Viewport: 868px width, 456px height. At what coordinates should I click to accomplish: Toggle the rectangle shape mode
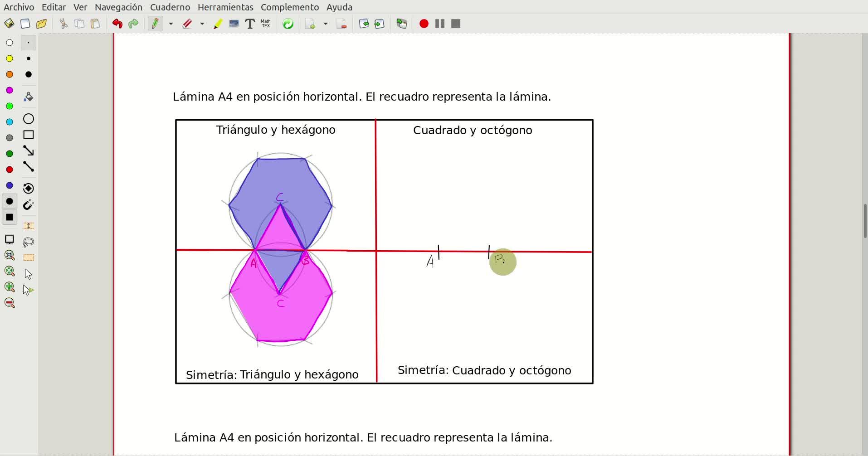[x=29, y=135]
